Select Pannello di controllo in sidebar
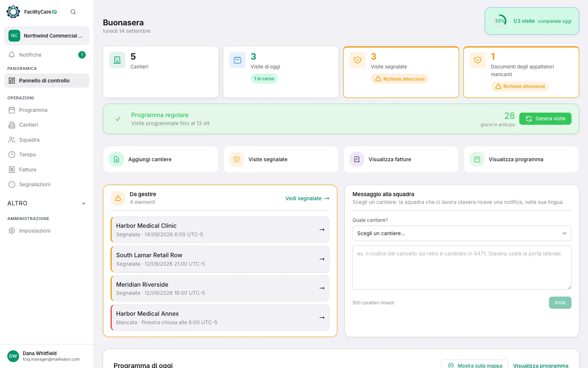This screenshot has width=588, height=368. [x=47, y=81]
